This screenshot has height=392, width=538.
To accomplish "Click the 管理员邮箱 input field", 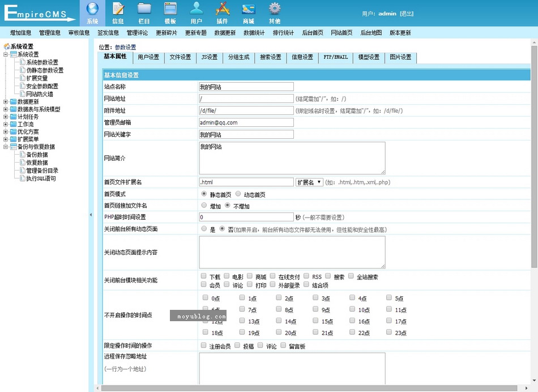I will click(246, 122).
